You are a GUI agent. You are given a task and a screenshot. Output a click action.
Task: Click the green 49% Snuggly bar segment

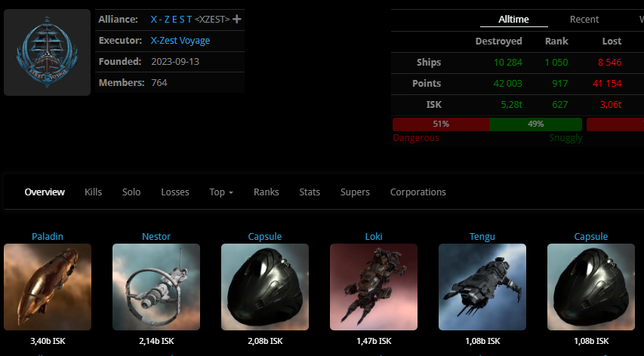(535, 124)
